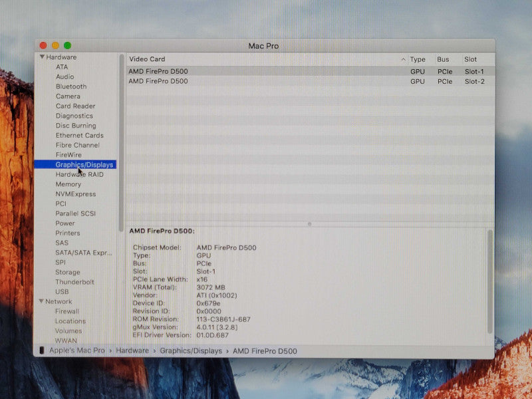Click the details pane vertical scrollbar
The width and height of the screenshot is (532, 399).
click(489, 281)
